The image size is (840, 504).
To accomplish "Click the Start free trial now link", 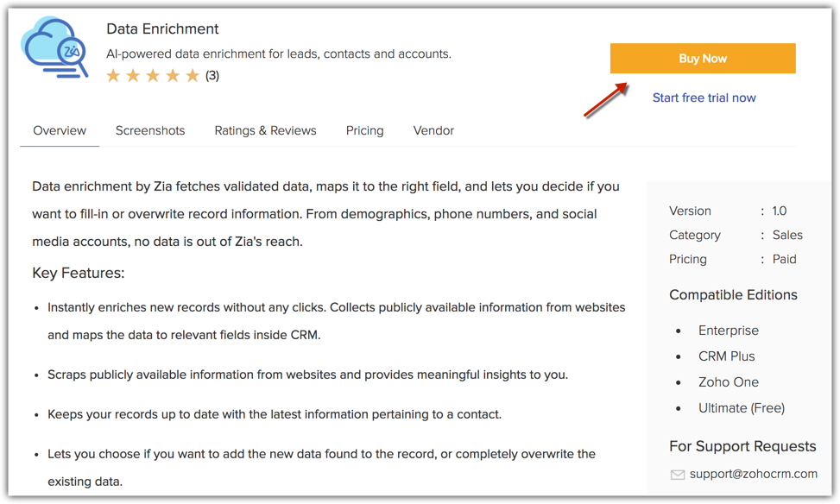I will [704, 98].
